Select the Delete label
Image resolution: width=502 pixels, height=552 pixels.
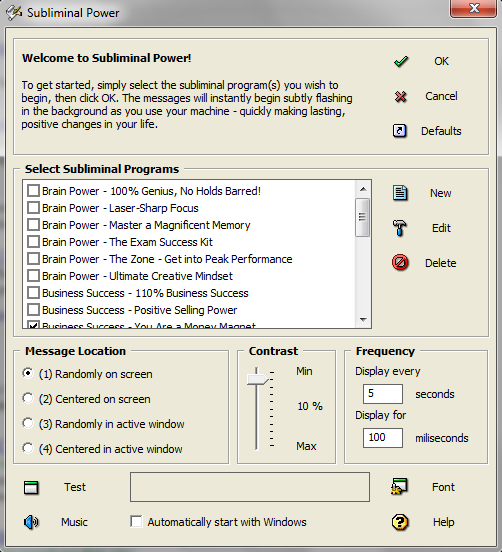coord(441,263)
